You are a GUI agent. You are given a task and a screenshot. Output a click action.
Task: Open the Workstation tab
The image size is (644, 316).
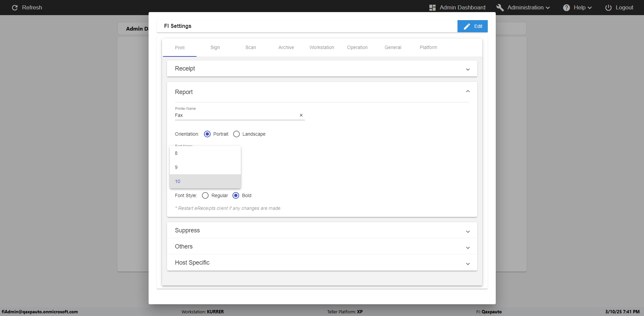pos(322,48)
